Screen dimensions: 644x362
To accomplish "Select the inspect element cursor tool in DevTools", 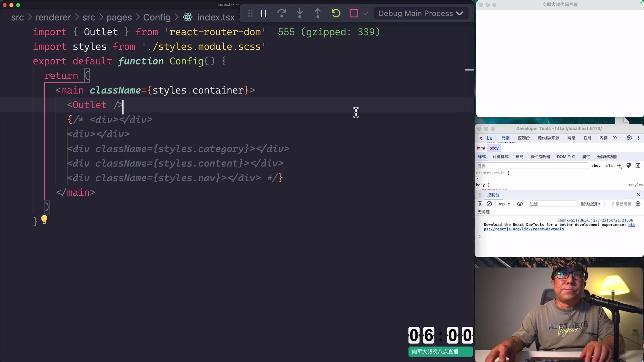I will [x=480, y=138].
